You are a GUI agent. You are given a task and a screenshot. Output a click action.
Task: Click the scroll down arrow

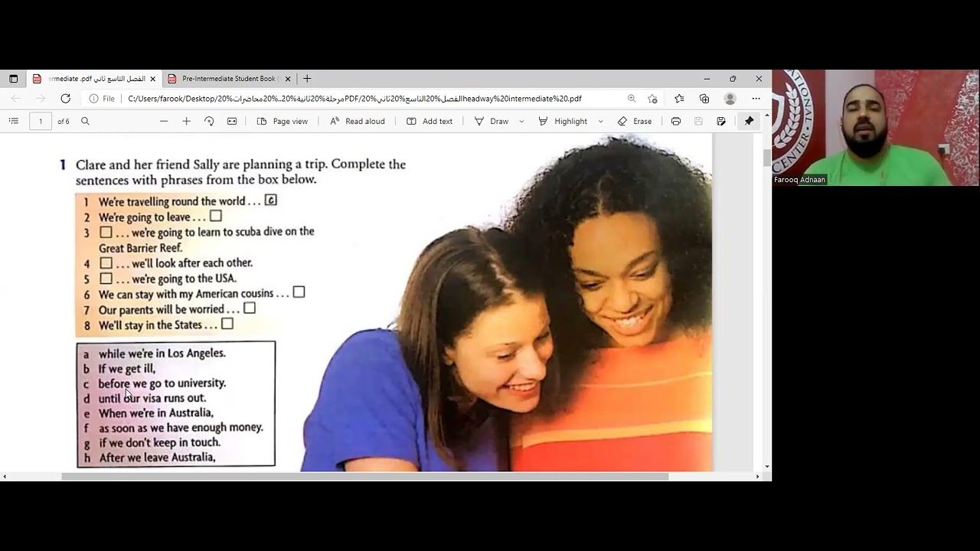coord(767,467)
